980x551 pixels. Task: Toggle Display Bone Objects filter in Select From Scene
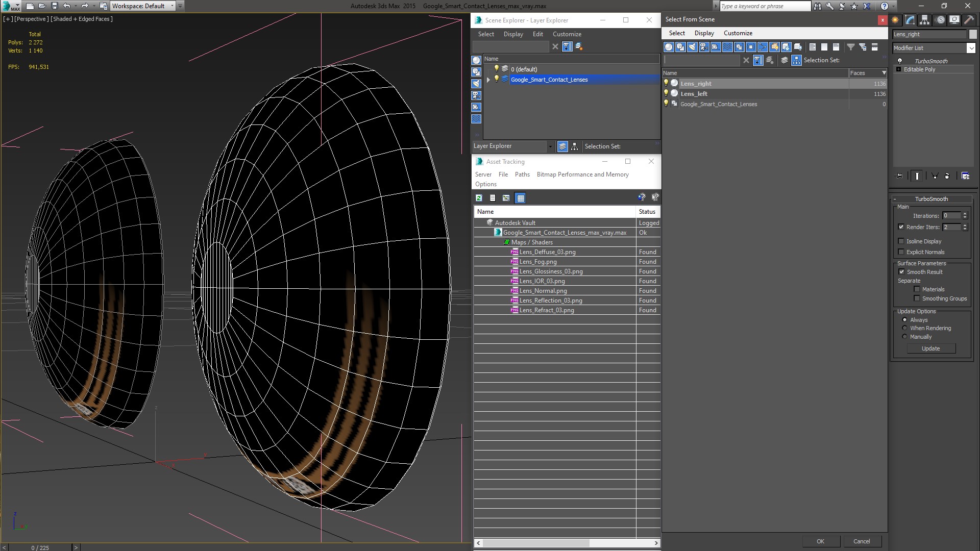coord(763,47)
